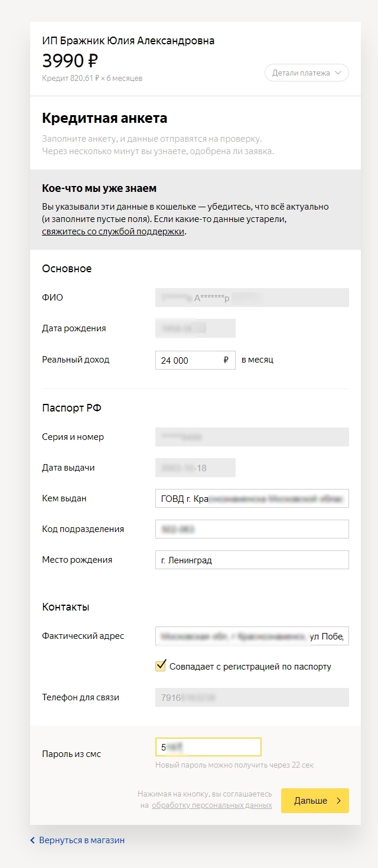
Task: Toggle Совпадает с регистрацией по паспорту checkbox
Action: 161,666
